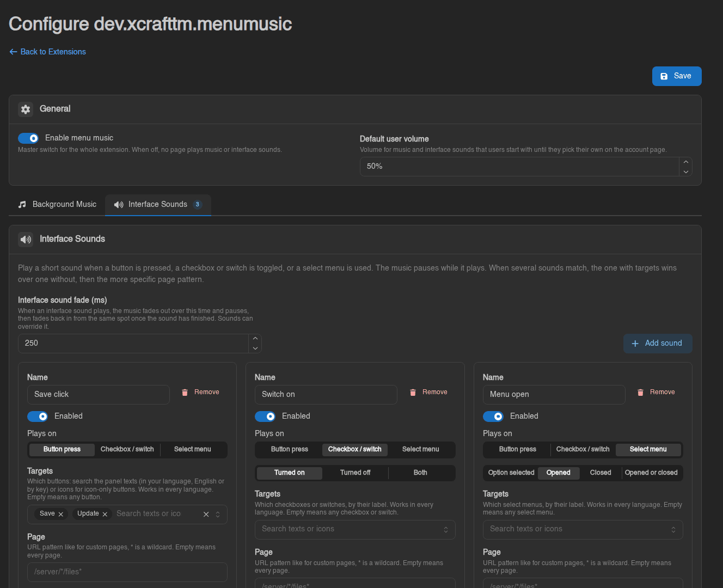The width and height of the screenshot is (723, 588).
Task: Click the trash icon on Switch on card
Action: (x=413, y=393)
